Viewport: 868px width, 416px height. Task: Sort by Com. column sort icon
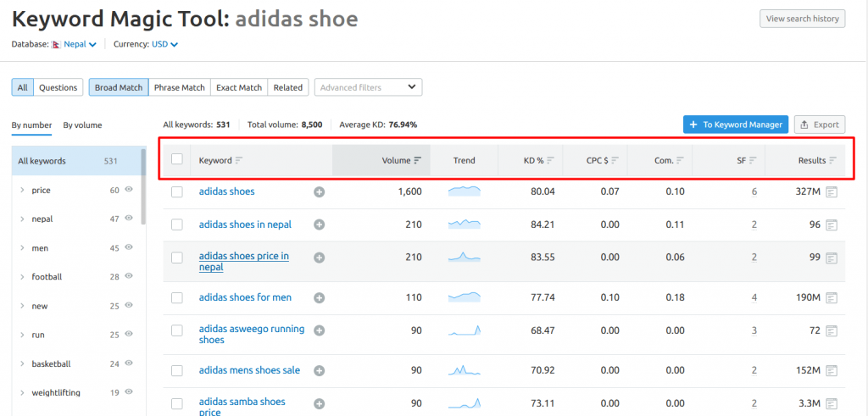tap(681, 160)
